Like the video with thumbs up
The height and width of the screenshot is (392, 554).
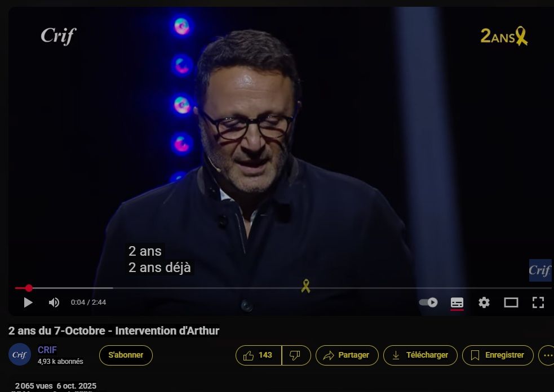tap(259, 355)
